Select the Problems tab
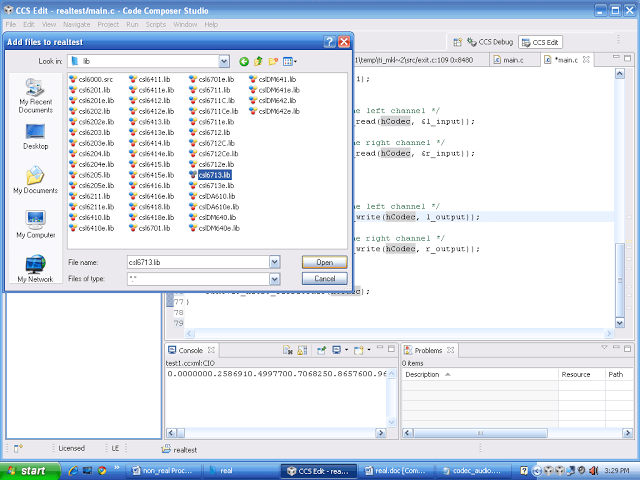The image size is (640, 480). tap(429, 350)
